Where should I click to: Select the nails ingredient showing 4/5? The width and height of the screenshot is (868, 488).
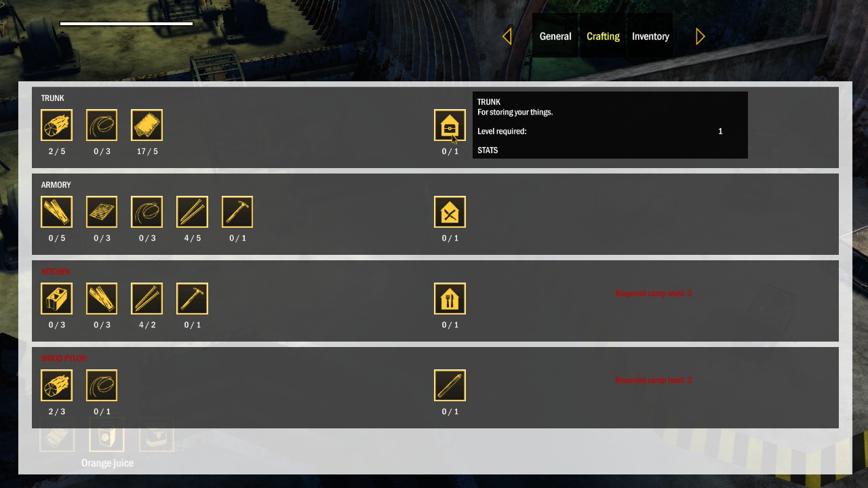click(x=192, y=212)
